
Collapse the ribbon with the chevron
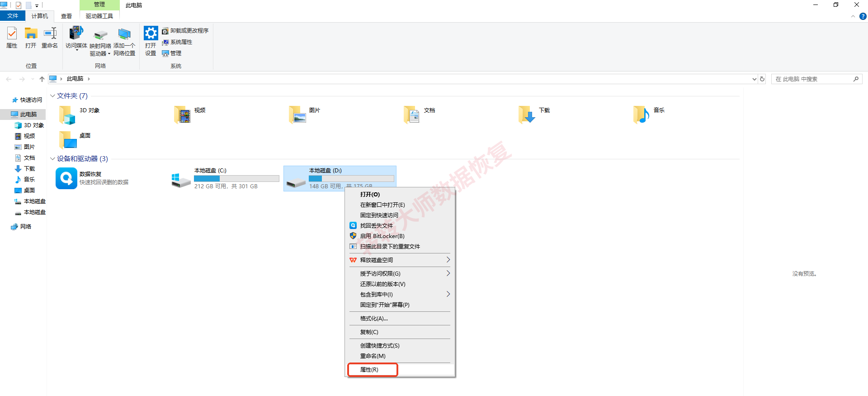(853, 16)
